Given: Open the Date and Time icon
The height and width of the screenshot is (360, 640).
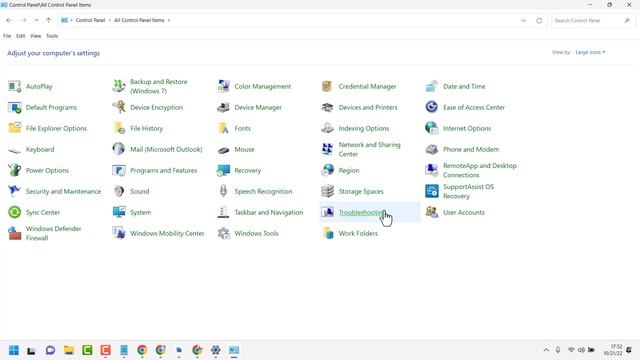Looking at the screenshot, I should 432,86.
